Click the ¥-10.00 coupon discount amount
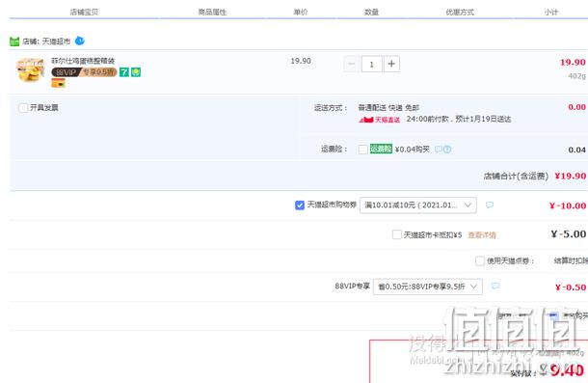Image resolution: width=588 pixels, height=383 pixels. pos(568,205)
